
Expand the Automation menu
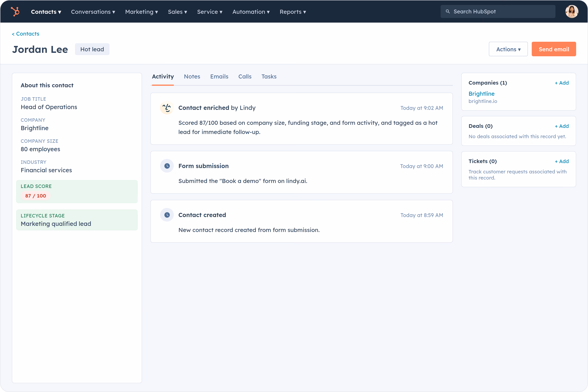(x=251, y=12)
